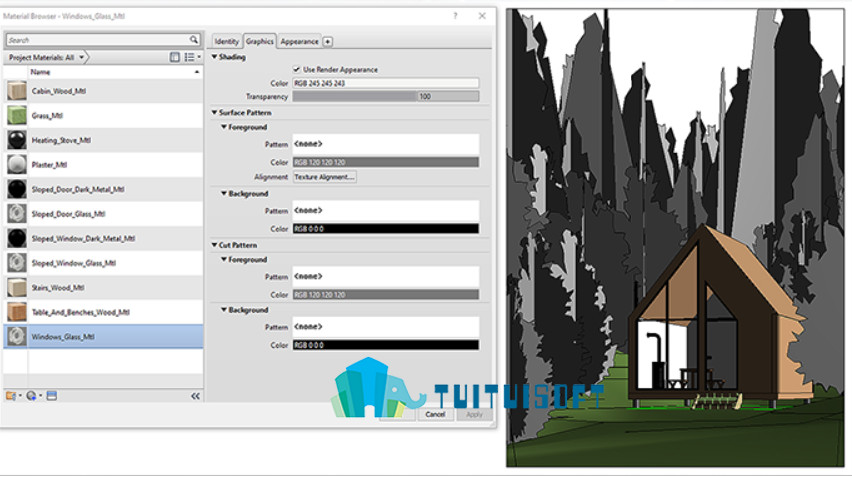The width and height of the screenshot is (852, 477).
Task: Adjust the Transparency slider
Action: tap(386, 96)
